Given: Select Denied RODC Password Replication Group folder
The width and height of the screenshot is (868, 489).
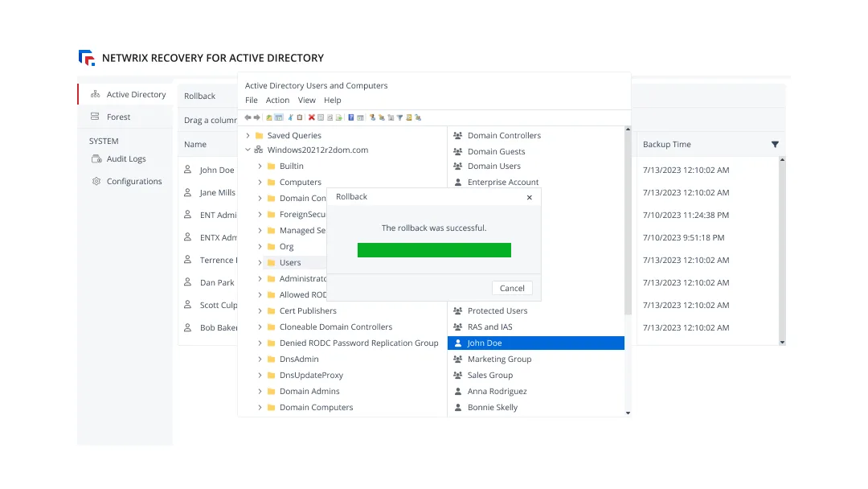Looking at the screenshot, I should click(x=358, y=343).
